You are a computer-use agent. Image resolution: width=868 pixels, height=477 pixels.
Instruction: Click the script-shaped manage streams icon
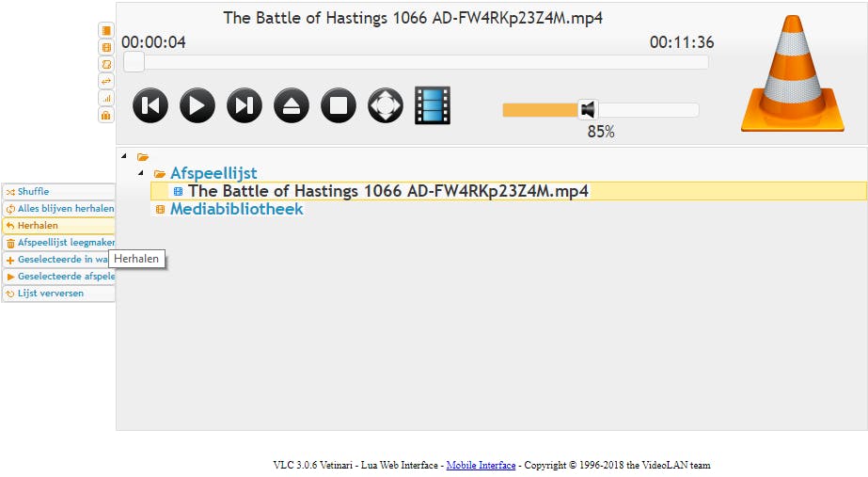(x=106, y=64)
